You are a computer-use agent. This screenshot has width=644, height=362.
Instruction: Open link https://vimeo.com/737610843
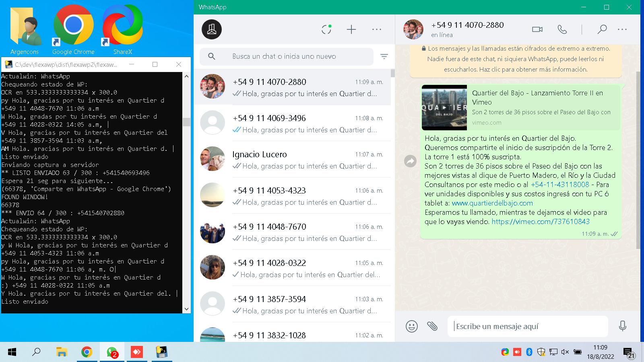point(541,222)
